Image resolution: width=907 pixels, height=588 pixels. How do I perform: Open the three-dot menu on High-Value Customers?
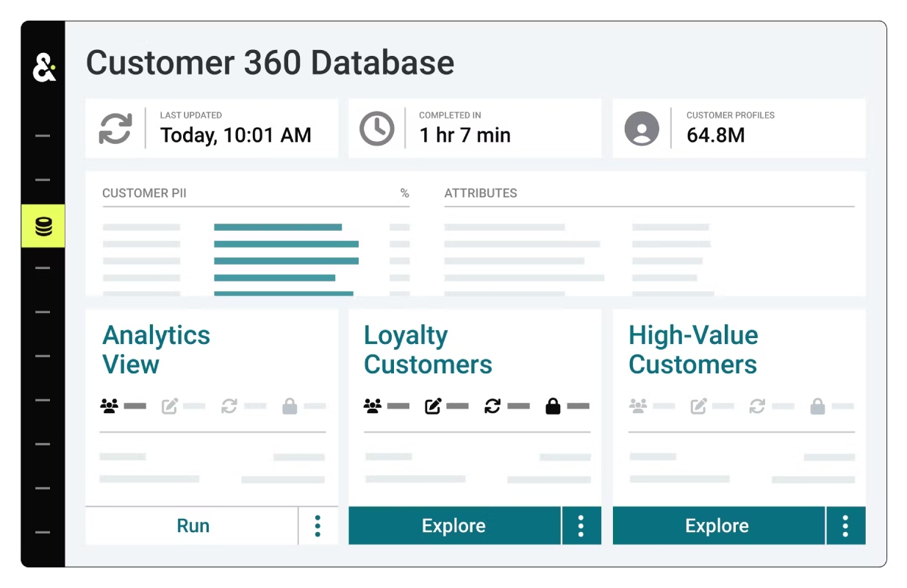[x=845, y=526]
